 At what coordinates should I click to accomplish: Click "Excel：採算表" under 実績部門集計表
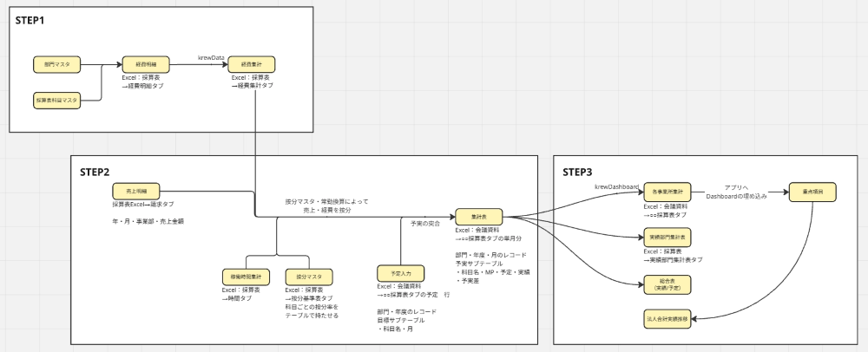coord(662,251)
